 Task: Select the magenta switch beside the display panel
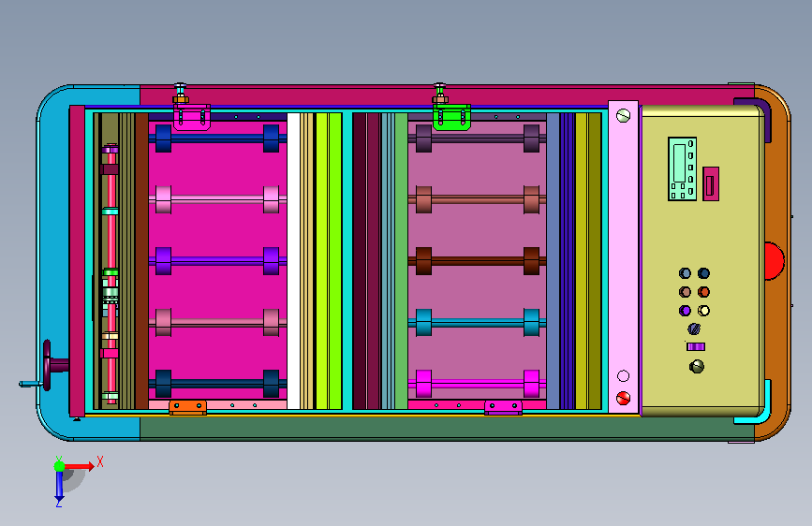pyautogui.click(x=711, y=183)
